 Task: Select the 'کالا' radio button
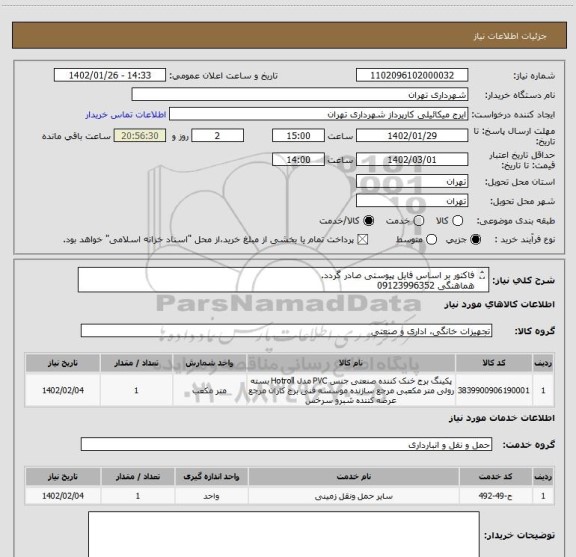tap(457, 221)
